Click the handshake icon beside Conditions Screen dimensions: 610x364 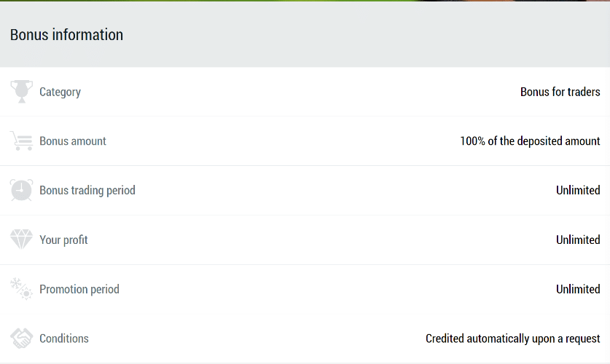[x=21, y=338]
